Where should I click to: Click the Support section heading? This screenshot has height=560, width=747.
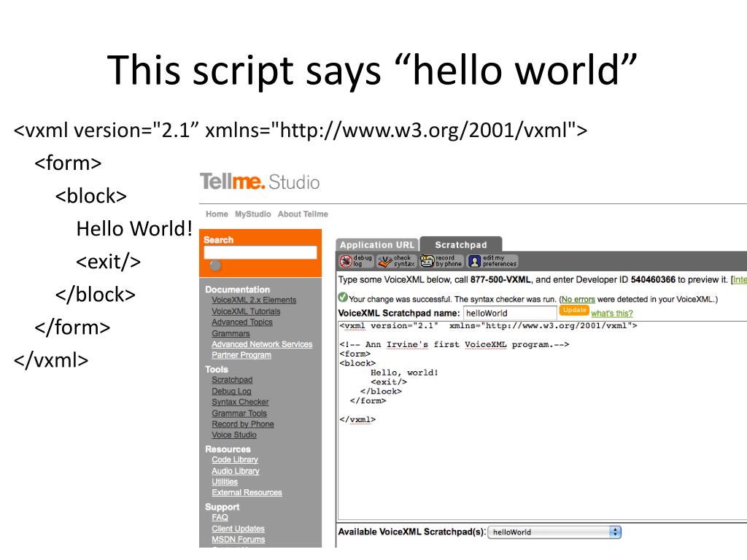coord(222,507)
